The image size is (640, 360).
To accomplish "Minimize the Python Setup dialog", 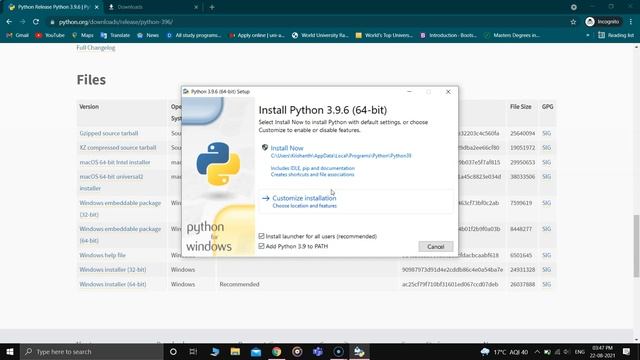I will click(409, 92).
